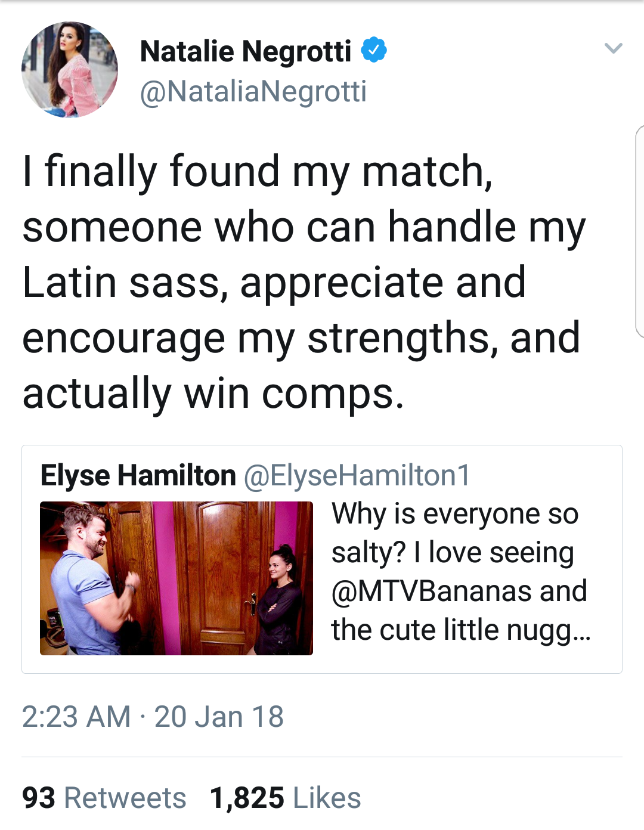
Task: Tap the main tweet text about Latin sass
Action: [x=304, y=282]
